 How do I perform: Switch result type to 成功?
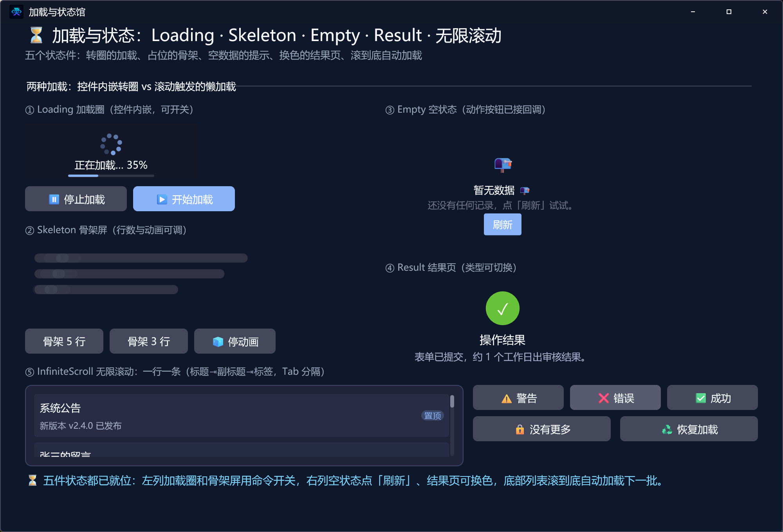(x=713, y=397)
